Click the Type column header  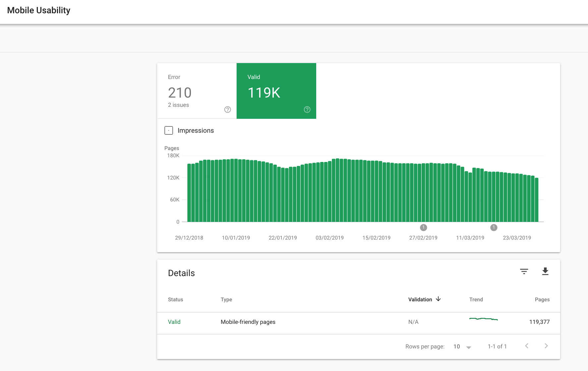click(226, 299)
